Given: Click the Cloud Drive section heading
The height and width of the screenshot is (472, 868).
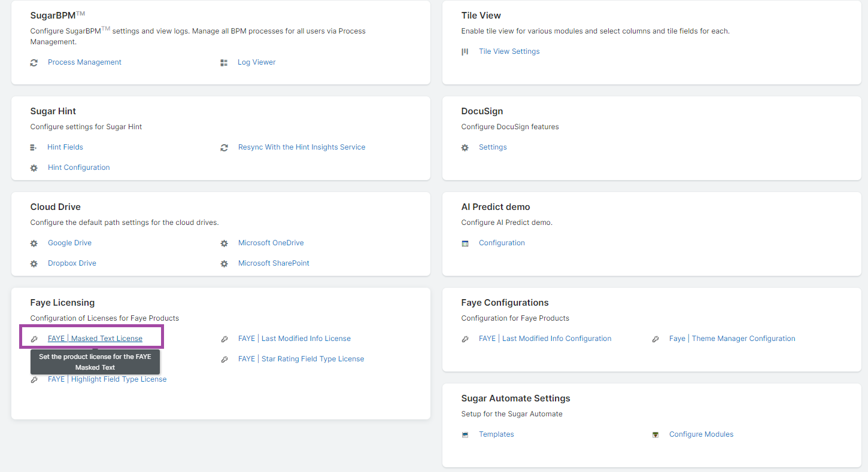Looking at the screenshot, I should (x=56, y=207).
